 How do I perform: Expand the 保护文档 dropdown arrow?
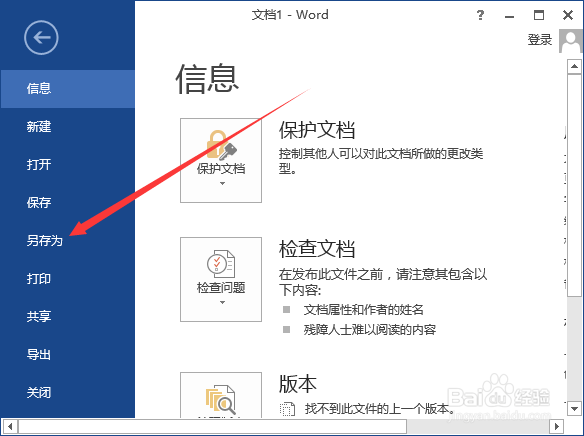click(222, 184)
